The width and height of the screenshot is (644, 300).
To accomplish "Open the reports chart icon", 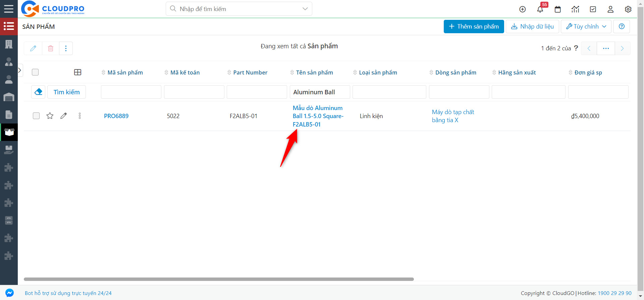I will click(x=576, y=9).
